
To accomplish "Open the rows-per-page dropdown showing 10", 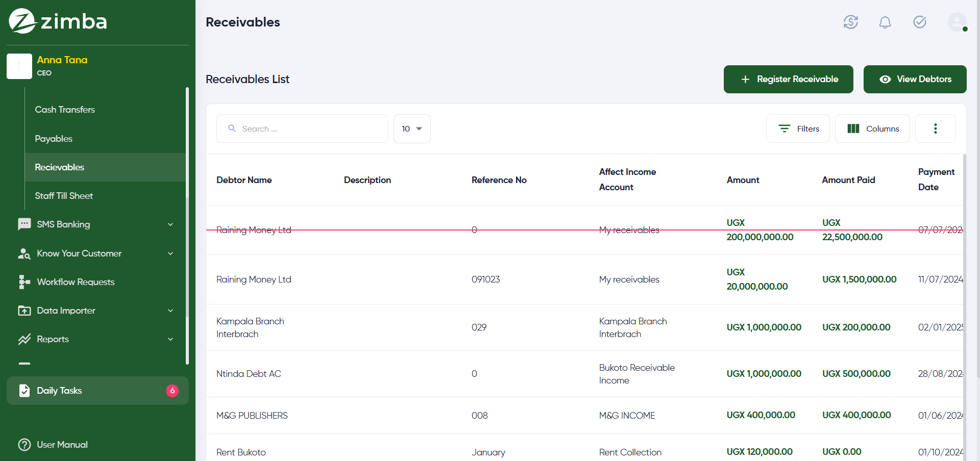I will pyautogui.click(x=412, y=129).
